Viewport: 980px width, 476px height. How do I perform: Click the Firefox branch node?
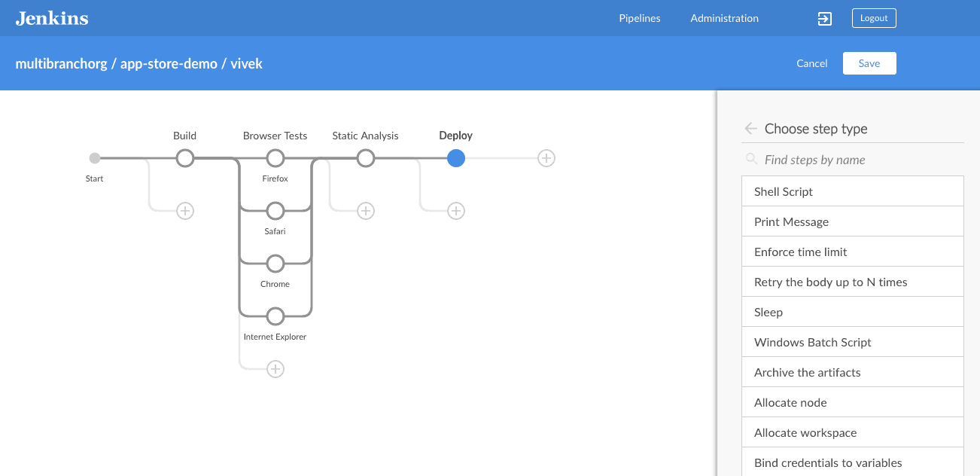click(x=275, y=158)
